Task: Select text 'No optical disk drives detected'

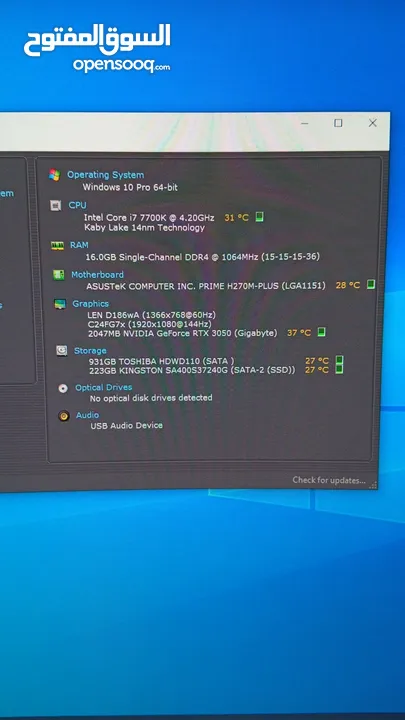Action: 151,398
